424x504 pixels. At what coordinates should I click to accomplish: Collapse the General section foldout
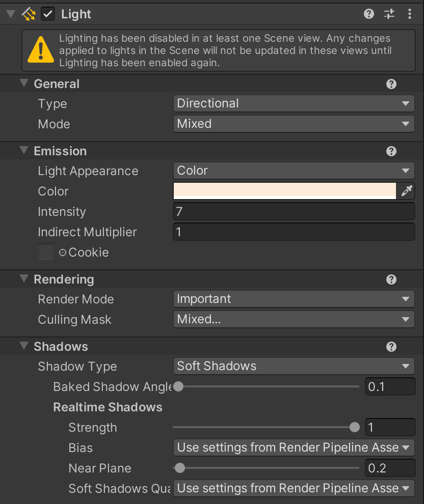23,83
